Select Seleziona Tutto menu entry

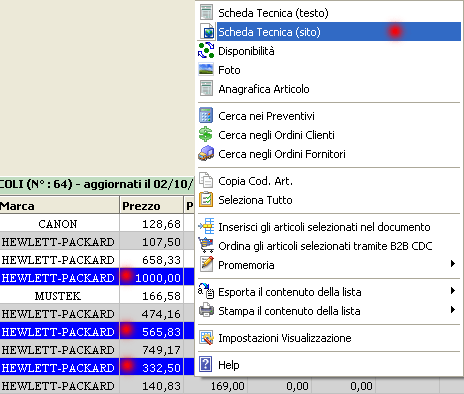click(x=329, y=199)
